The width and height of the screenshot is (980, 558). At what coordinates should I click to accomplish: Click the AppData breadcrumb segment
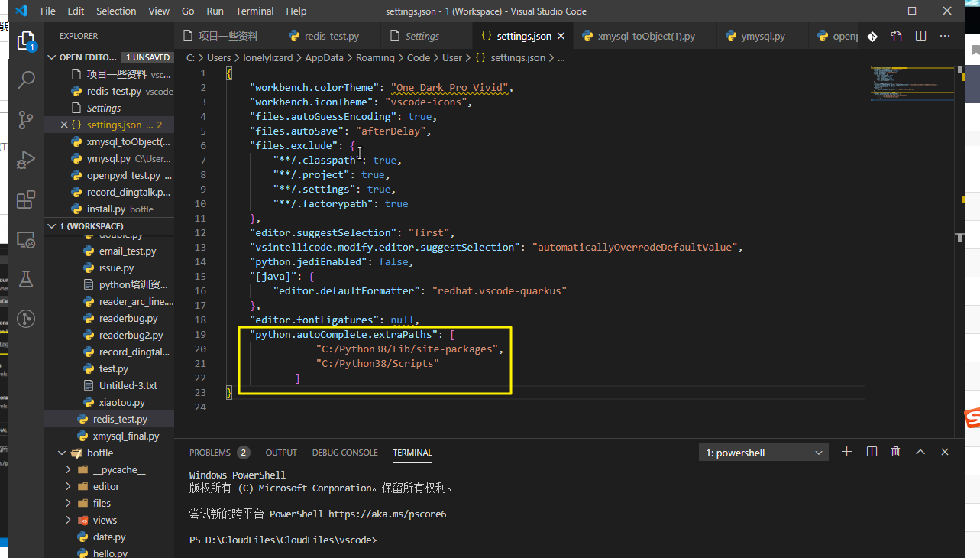point(325,57)
